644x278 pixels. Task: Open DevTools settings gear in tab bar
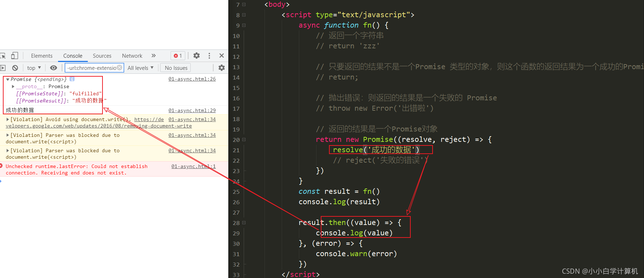point(196,56)
